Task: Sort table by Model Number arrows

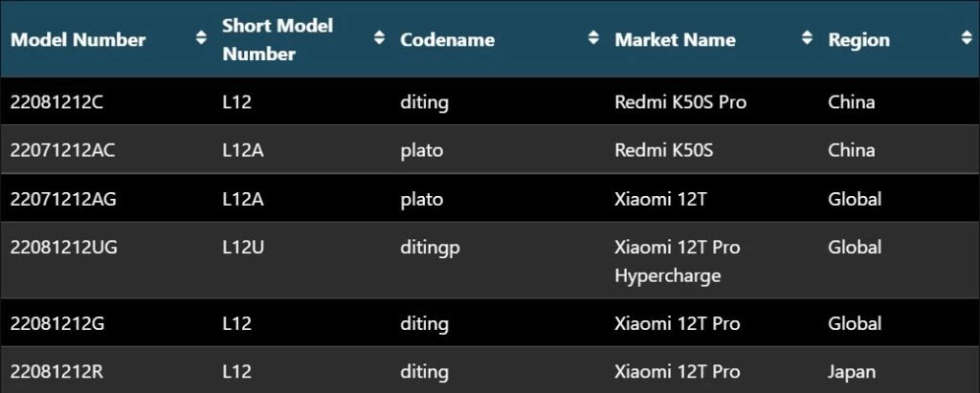Action: [201, 38]
